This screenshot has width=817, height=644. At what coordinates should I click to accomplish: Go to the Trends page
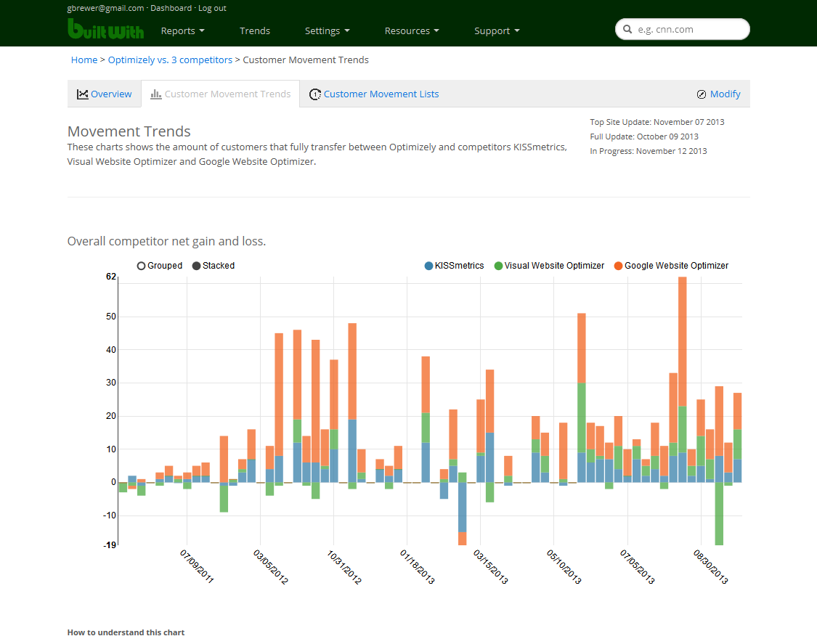click(255, 30)
